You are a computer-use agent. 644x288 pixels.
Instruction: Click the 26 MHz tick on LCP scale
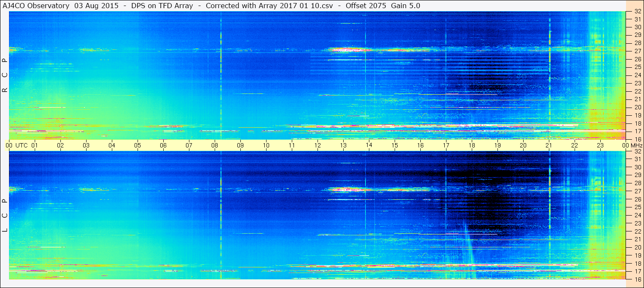click(637, 199)
